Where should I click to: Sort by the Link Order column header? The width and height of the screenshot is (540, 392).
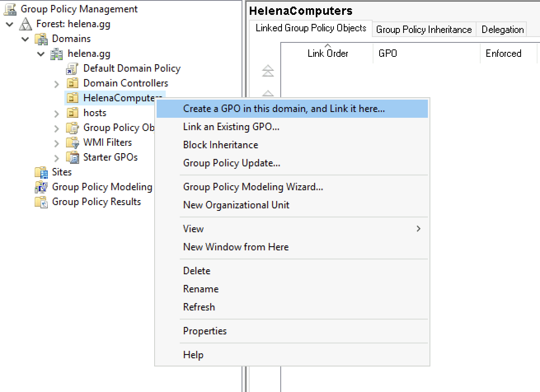coord(327,54)
